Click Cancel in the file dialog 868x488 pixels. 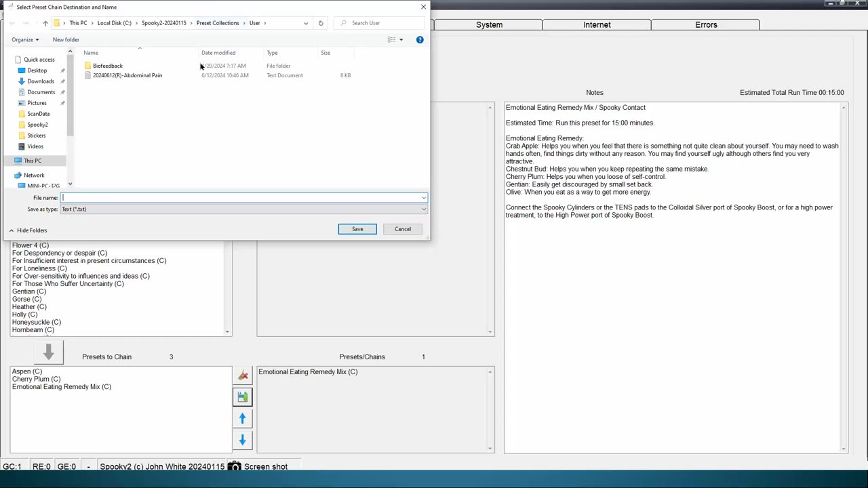(x=403, y=229)
